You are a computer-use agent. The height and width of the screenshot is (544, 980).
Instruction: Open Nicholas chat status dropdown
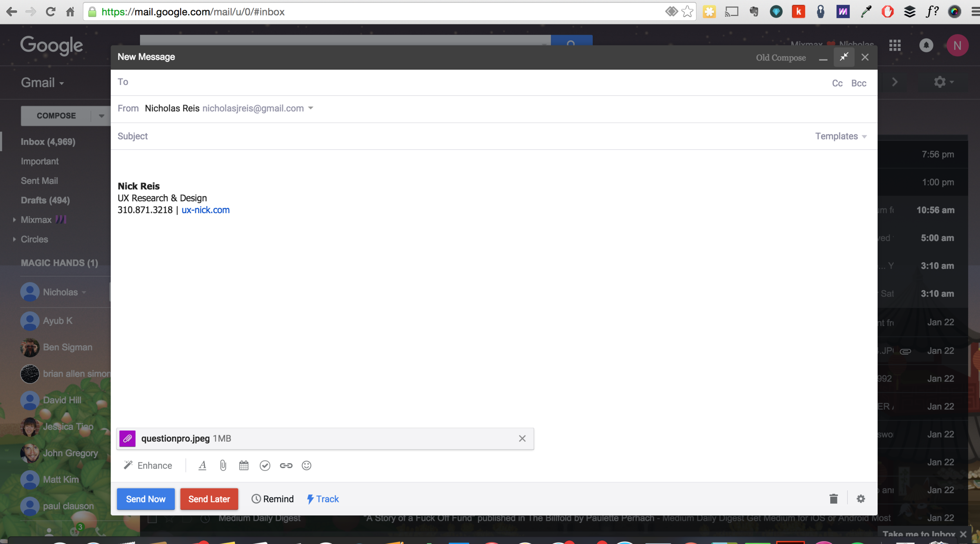click(84, 292)
